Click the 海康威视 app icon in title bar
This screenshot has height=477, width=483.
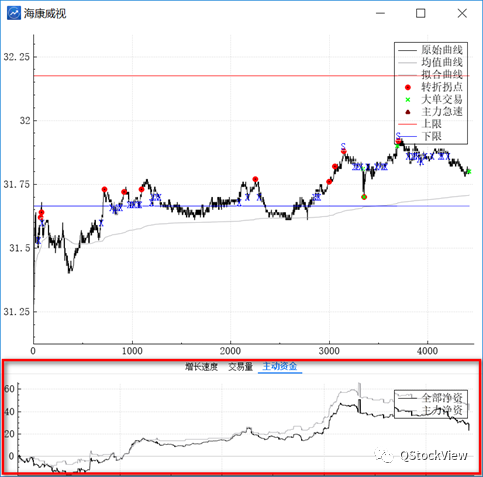tap(14, 13)
